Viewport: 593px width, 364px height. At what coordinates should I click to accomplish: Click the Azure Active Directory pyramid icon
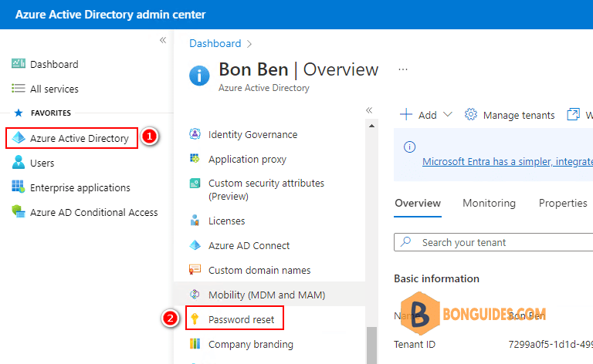click(19, 138)
